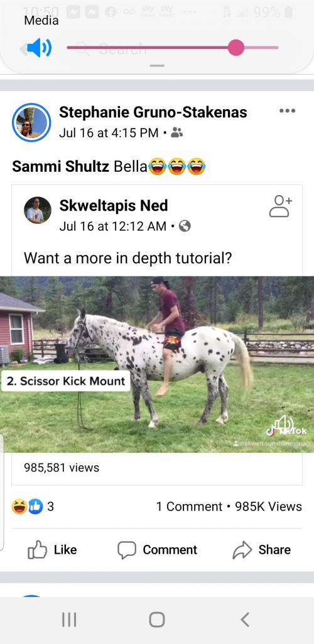
Task: Open Stephanie Gruno-Stakenas profile picture
Action: coord(31,122)
